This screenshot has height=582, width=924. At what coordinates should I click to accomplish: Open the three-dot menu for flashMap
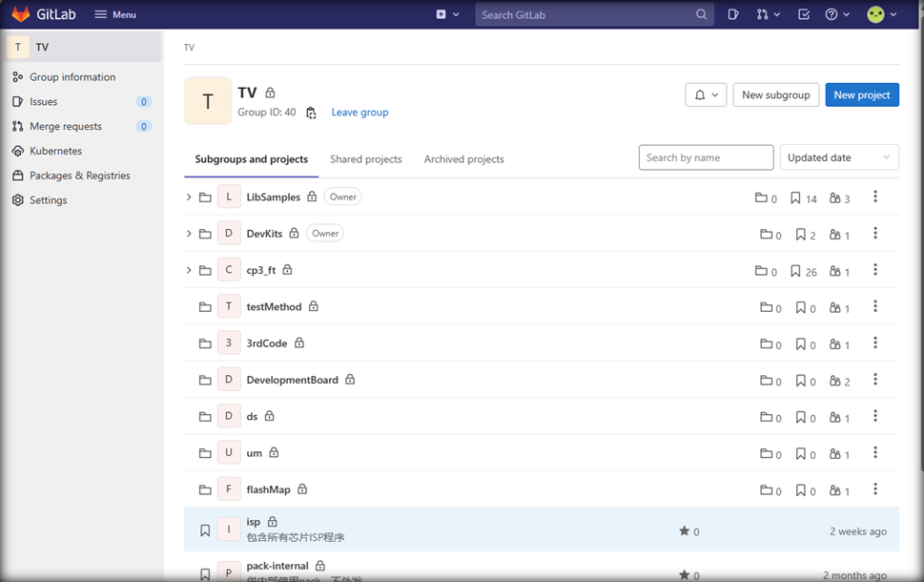pos(874,489)
